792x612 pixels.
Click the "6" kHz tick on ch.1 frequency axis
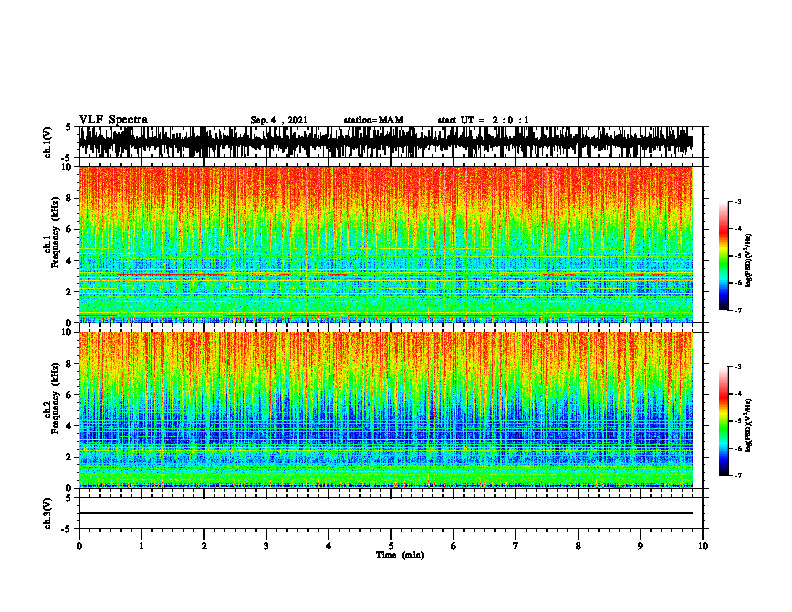(x=69, y=229)
